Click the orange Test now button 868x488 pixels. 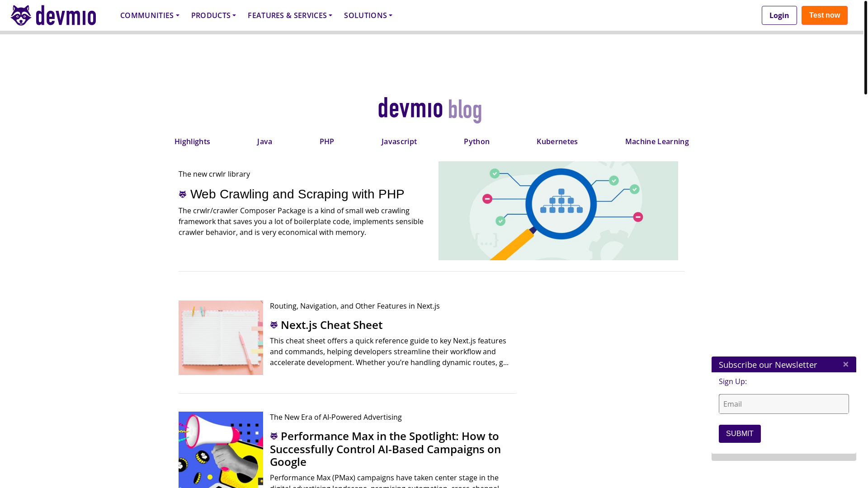pyautogui.click(x=824, y=15)
